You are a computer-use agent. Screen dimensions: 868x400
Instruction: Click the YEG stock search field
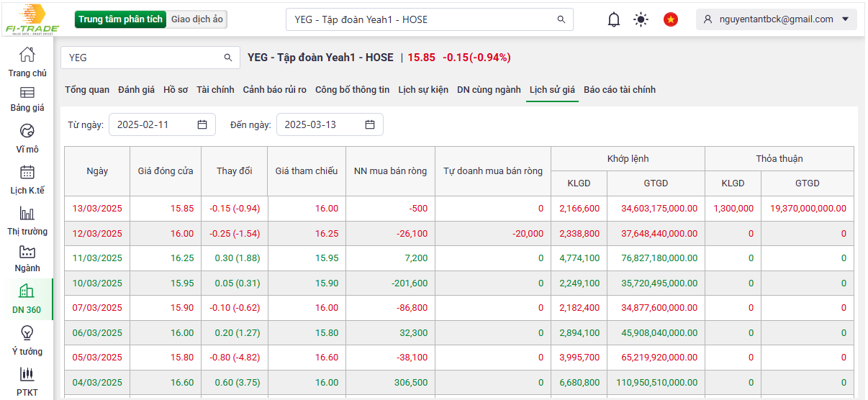coord(144,58)
